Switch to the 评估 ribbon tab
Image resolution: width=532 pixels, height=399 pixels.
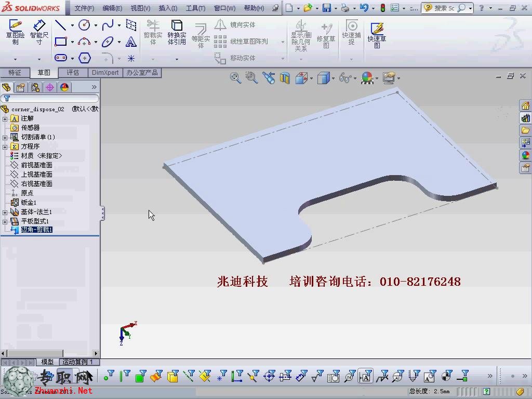[73, 73]
